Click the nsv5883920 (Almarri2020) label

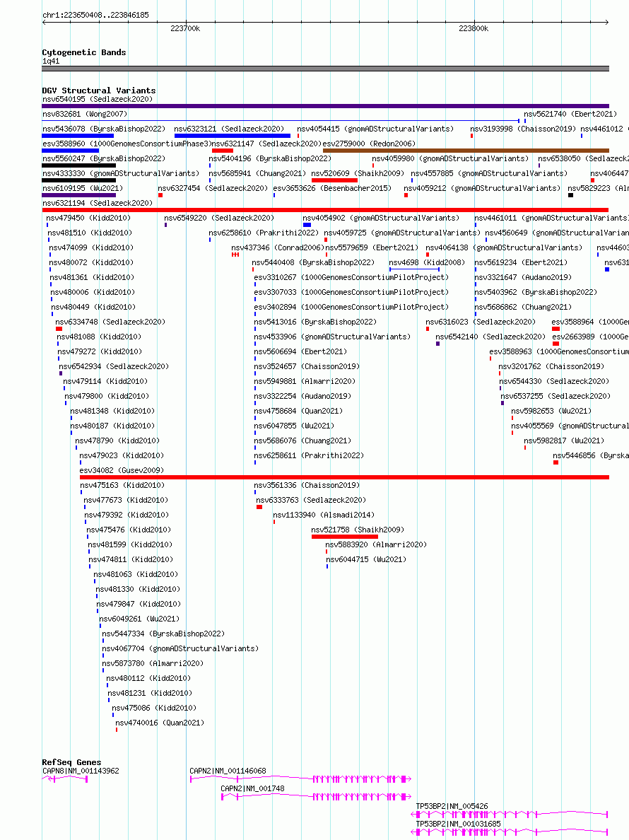376,545
